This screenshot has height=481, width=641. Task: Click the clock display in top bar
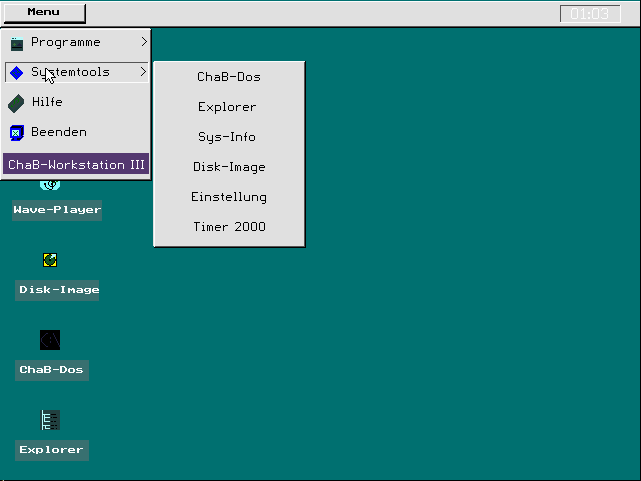click(590, 14)
